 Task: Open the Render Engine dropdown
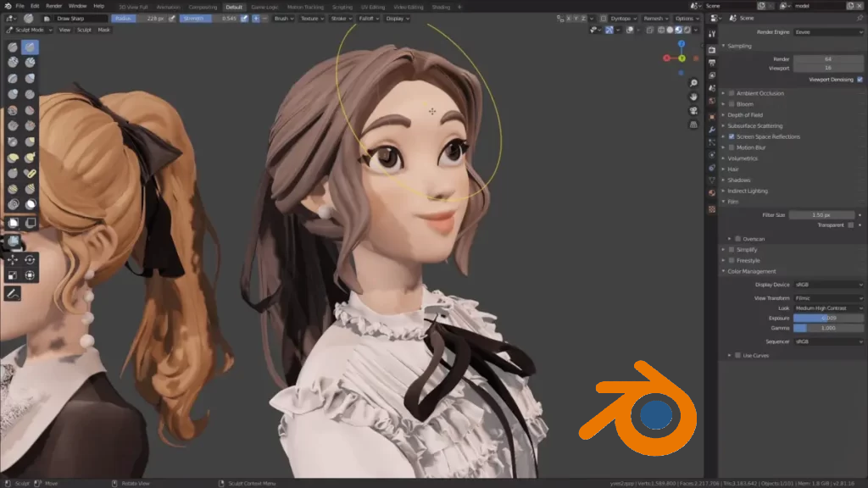[828, 32]
